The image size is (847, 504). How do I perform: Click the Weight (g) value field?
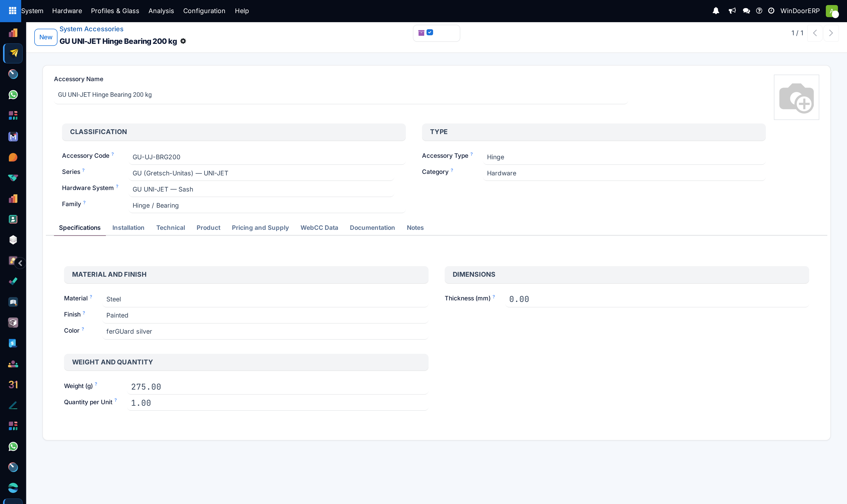click(x=278, y=387)
